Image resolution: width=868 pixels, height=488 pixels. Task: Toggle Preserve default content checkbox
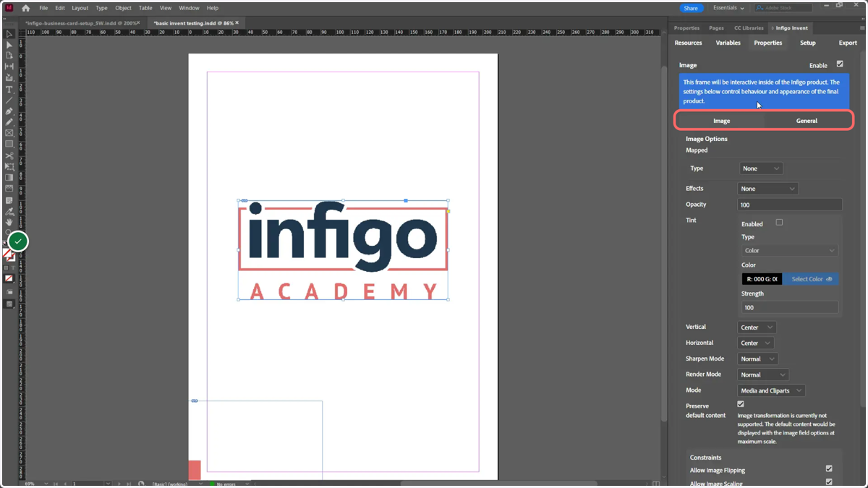coord(741,404)
